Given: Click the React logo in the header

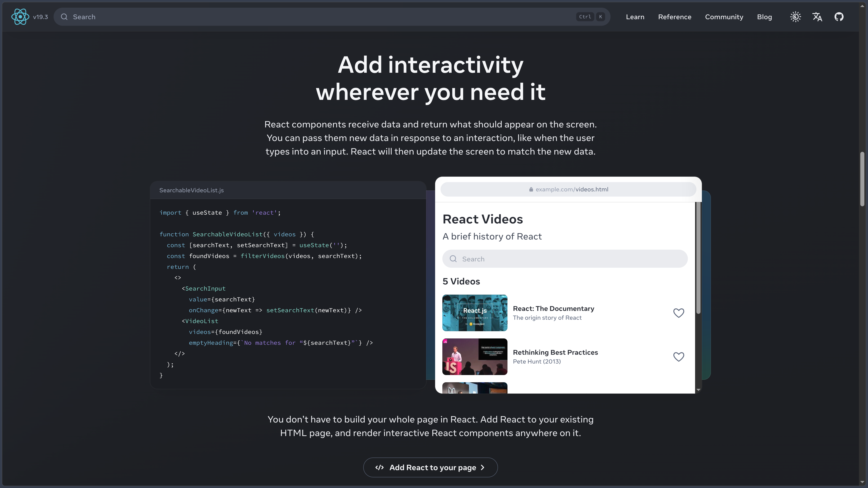Looking at the screenshot, I should tap(20, 17).
